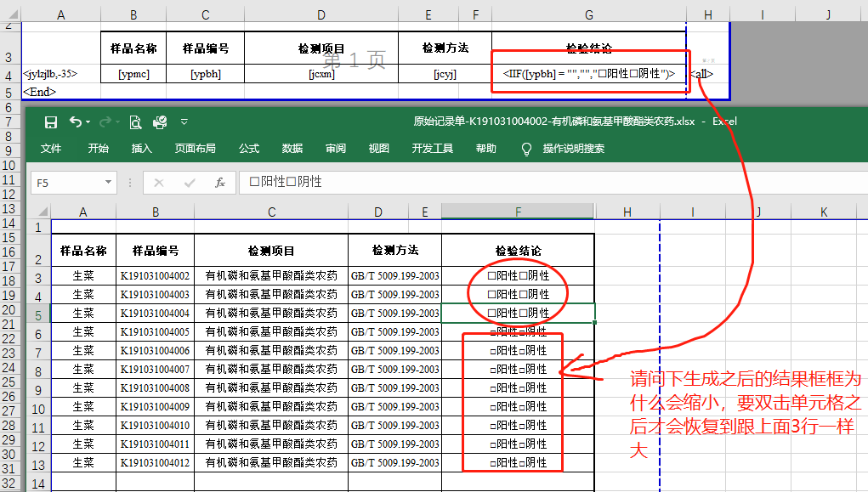Click the Save icon in quick access toolbar
Viewport: 868px width, 492px height.
[x=51, y=122]
